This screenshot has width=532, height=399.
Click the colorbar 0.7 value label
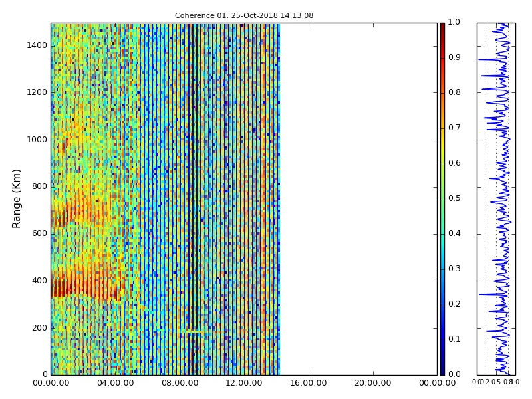click(x=454, y=128)
